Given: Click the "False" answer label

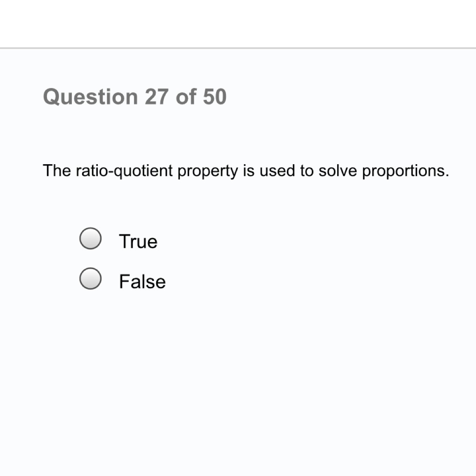Looking at the screenshot, I should (x=142, y=282).
